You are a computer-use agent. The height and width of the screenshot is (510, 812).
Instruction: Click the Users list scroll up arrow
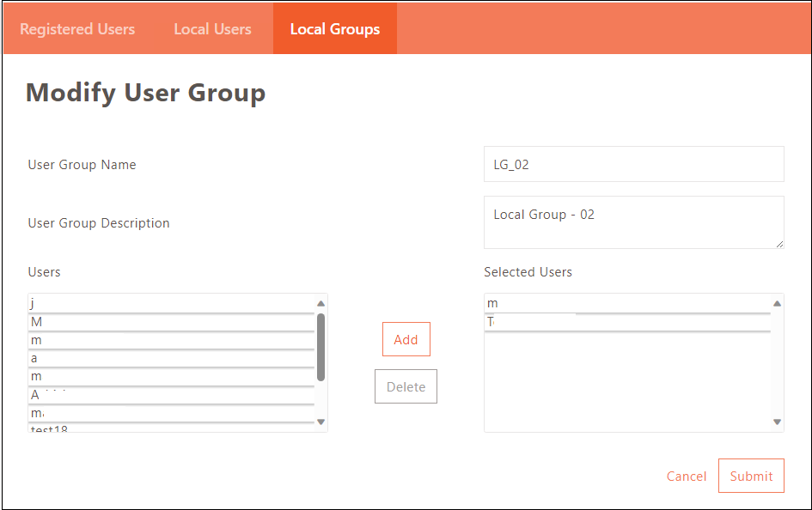pos(321,303)
